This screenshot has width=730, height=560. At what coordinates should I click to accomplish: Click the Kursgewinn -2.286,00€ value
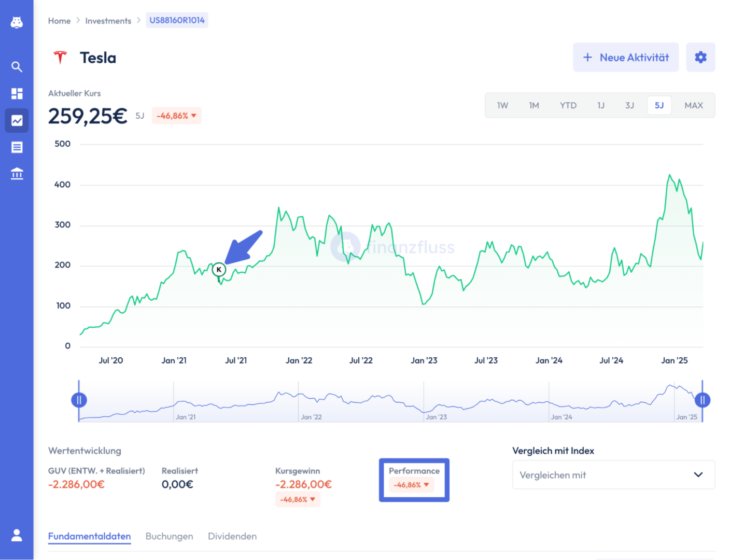(303, 484)
